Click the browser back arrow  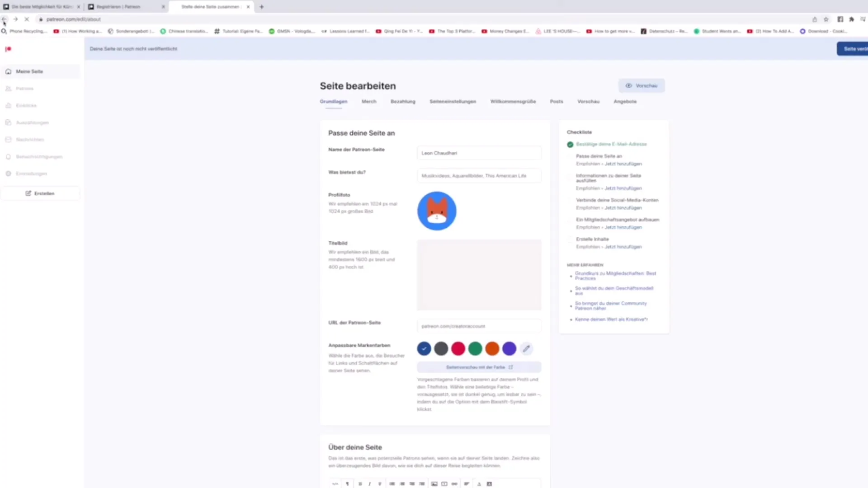[x=5, y=19]
